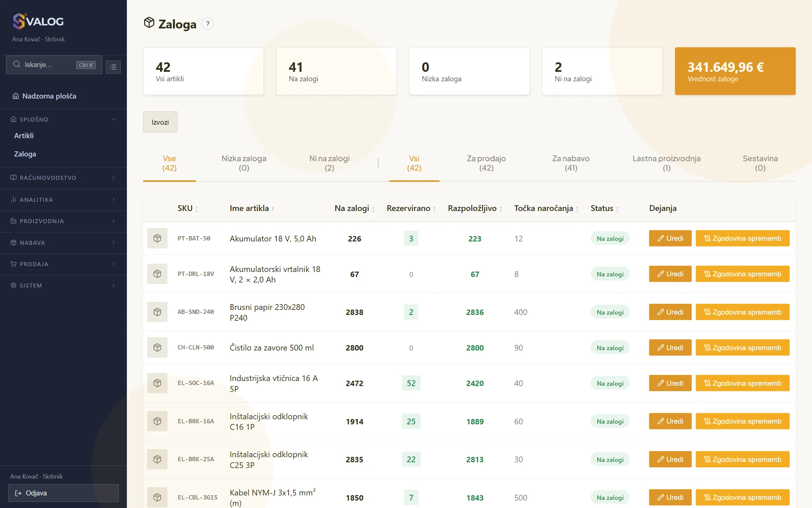Open the package icon for EL-BRK-16A

(157, 421)
